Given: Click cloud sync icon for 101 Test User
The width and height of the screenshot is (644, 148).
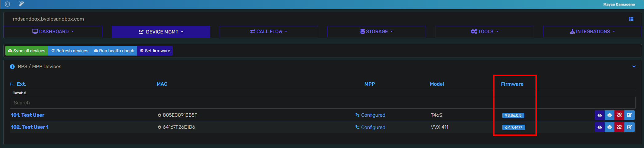Looking at the screenshot, I should click(600, 115).
